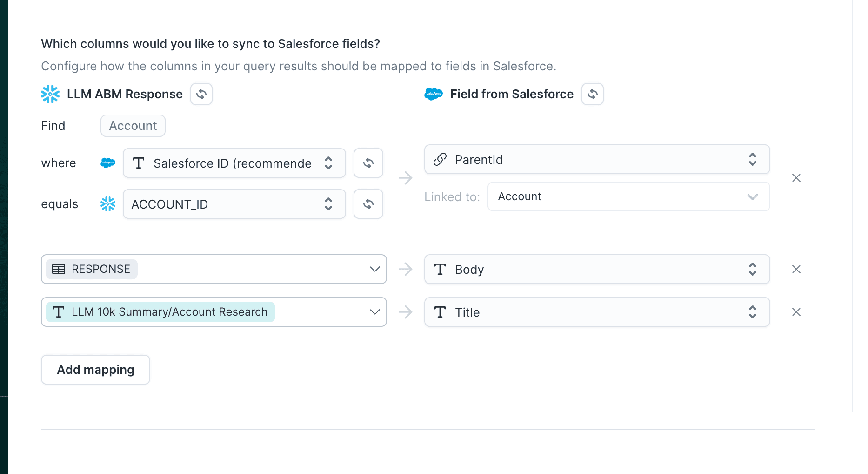Refresh the Field from Salesforce list
The image size is (868, 474).
click(x=592, y=94)
